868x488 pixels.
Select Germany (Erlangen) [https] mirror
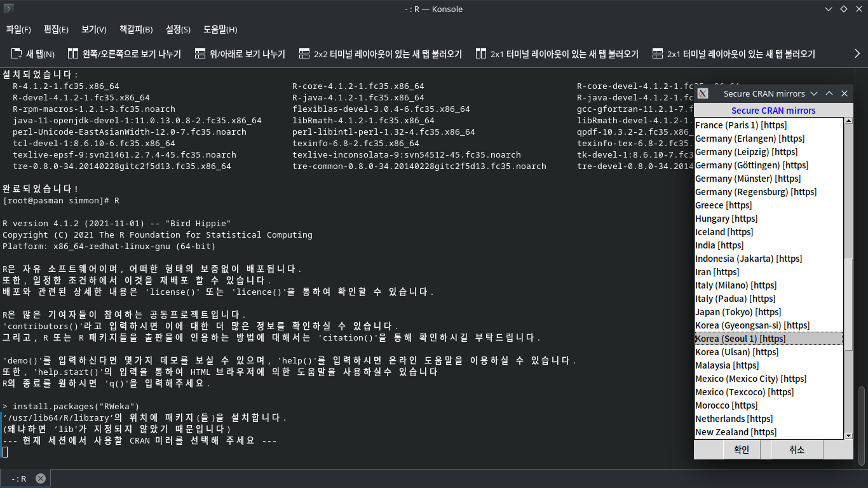point(769,139)
